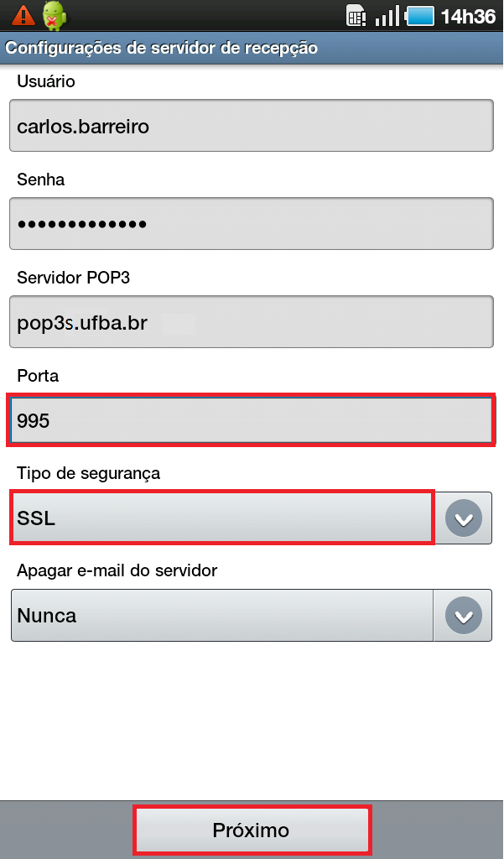Focus the Usuário field with carlos.barreiro
The width and height of the screenshot is (504, 859).
point(251,126)
